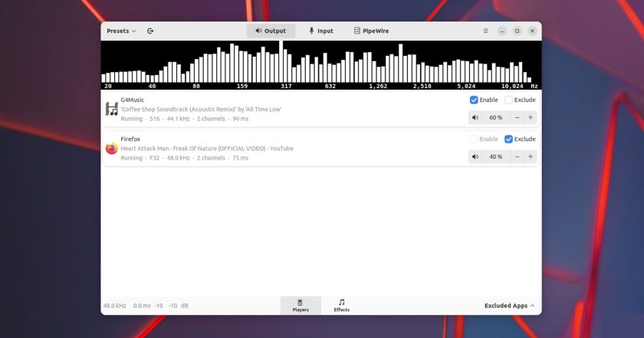Open the Presets dropdown menu
The width and height of the screenshot is (644, 338).
point(121,31)
